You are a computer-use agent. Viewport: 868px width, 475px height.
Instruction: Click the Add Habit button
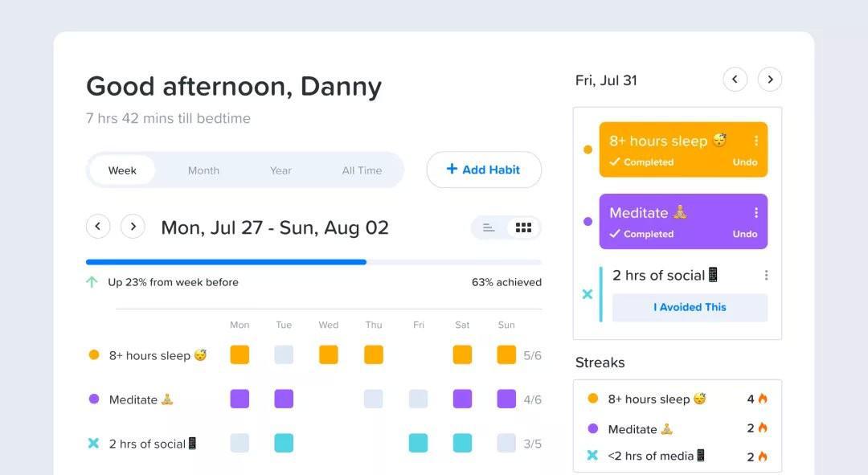pos(484,170)
